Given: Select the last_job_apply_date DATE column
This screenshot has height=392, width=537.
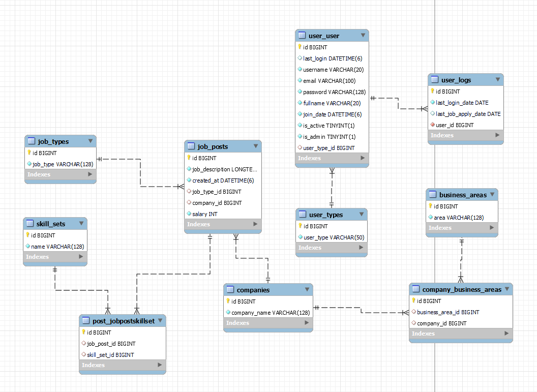Looking at the screenshot, I should coord(466,114).
